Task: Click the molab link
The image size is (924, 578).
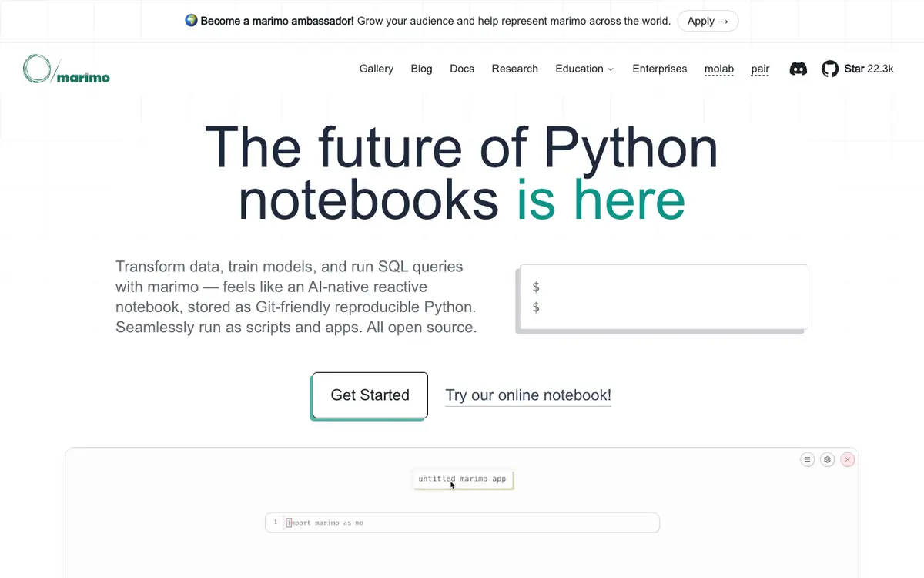Action: click(719, 69)
